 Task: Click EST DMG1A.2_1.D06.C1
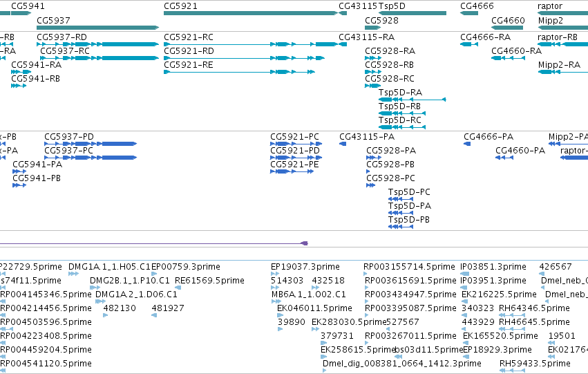[x=100, y=301]
